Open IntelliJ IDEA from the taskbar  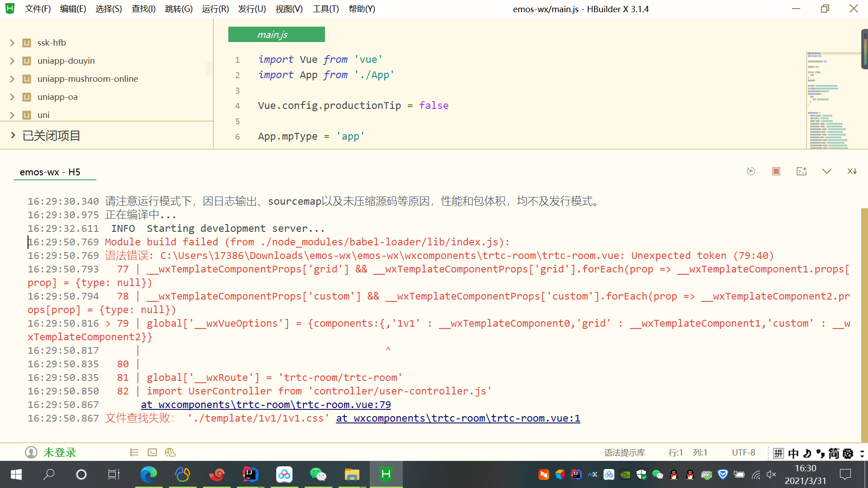coord(250,474)
